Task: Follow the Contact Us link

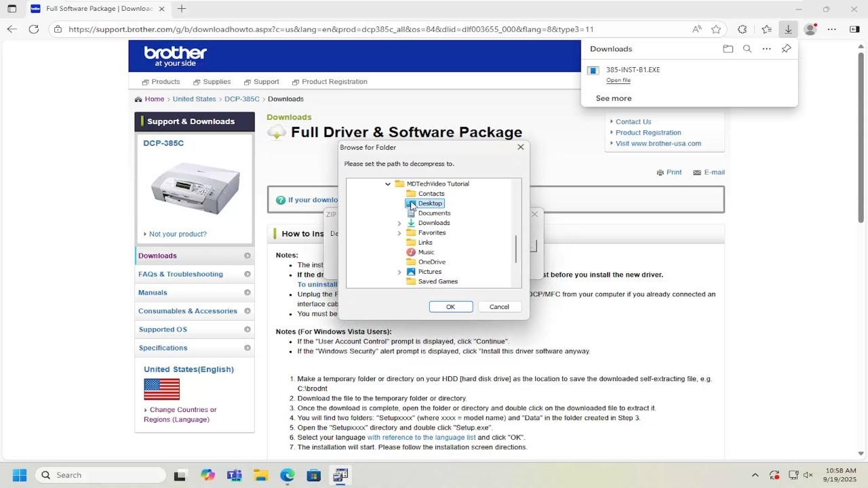Action: (x=633, y=122)
